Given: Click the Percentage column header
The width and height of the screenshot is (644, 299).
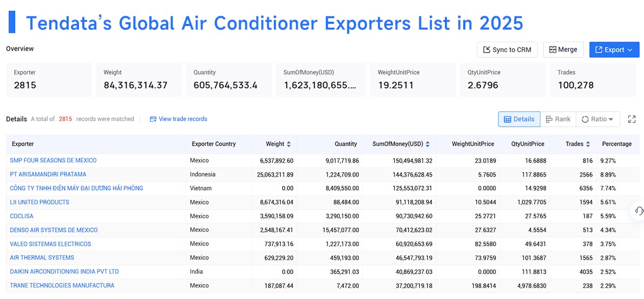Looking at the screenshot, I should 617,145.
